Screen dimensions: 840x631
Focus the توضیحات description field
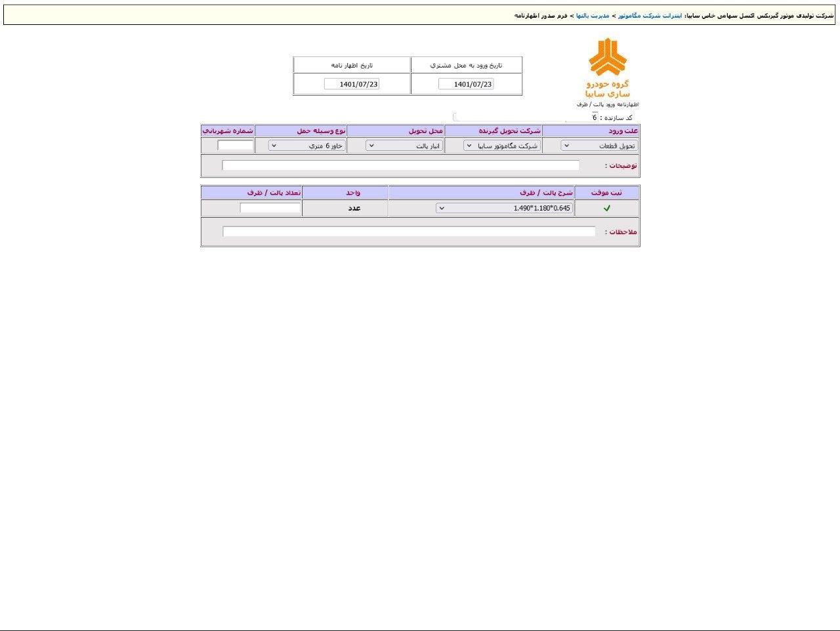pyautogui.click(x=400, y=165)
